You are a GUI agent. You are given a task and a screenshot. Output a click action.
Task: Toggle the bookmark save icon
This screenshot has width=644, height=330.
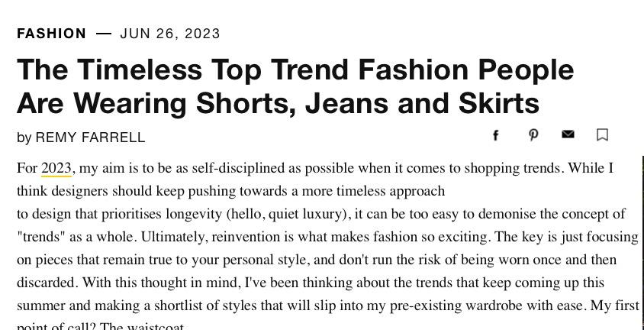602,135
